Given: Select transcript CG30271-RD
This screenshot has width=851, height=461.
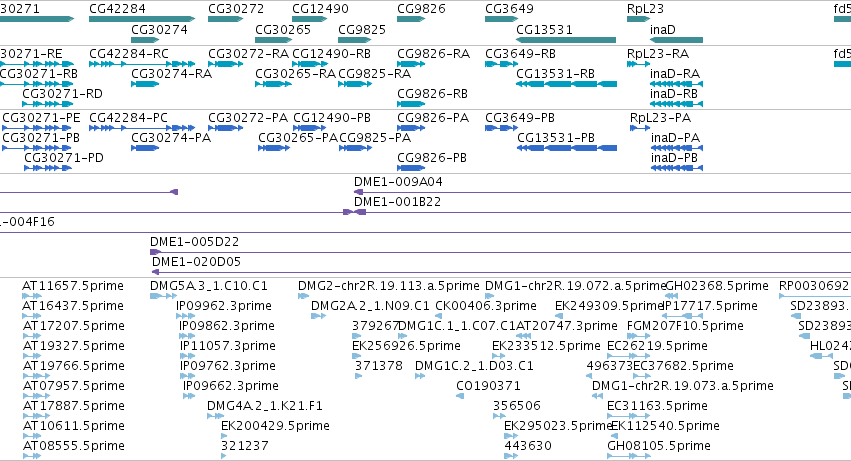Looking at the screenshot, I should 62,94.
